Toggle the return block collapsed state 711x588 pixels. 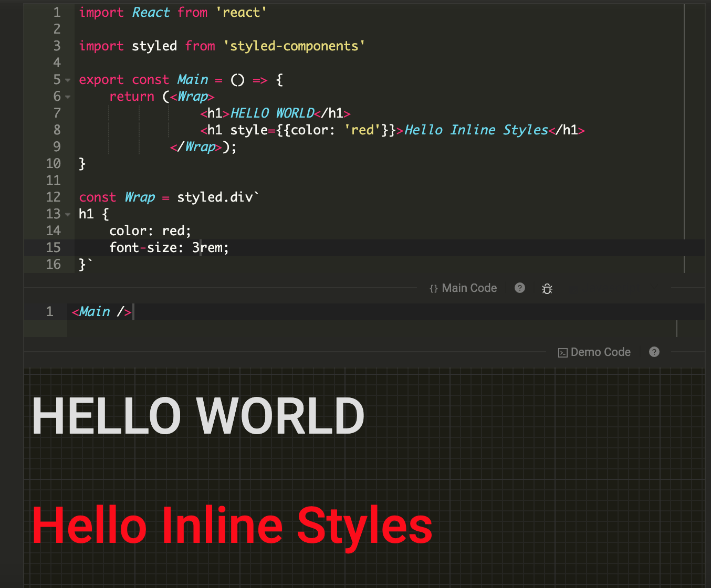point(68,97)
